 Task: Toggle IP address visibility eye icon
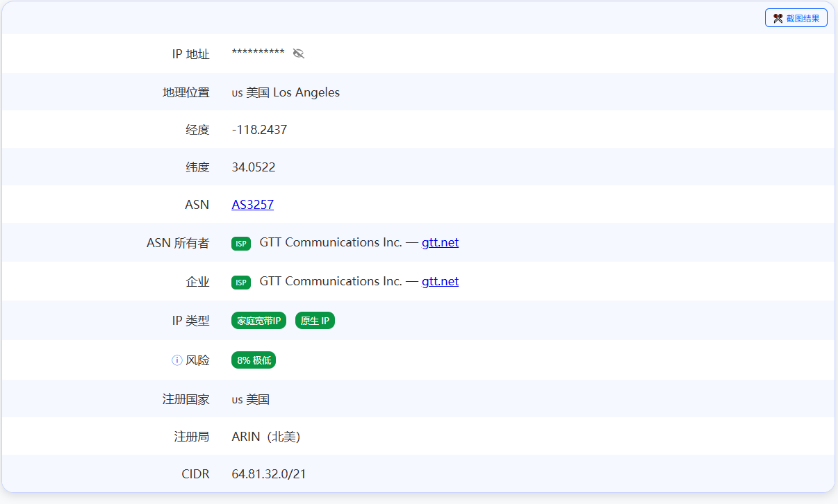(x=299, y=53)
